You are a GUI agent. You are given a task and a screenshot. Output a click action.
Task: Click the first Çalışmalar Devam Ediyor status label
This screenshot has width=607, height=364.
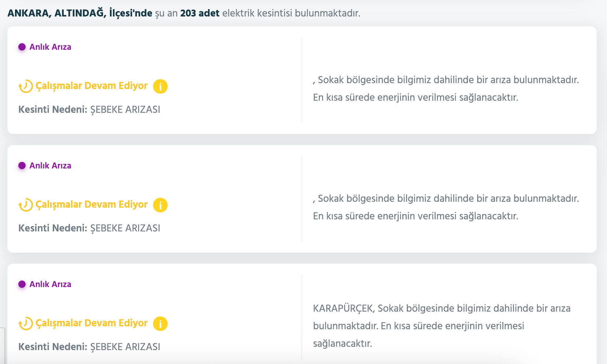pyautogui.click(x=92, y=86)
